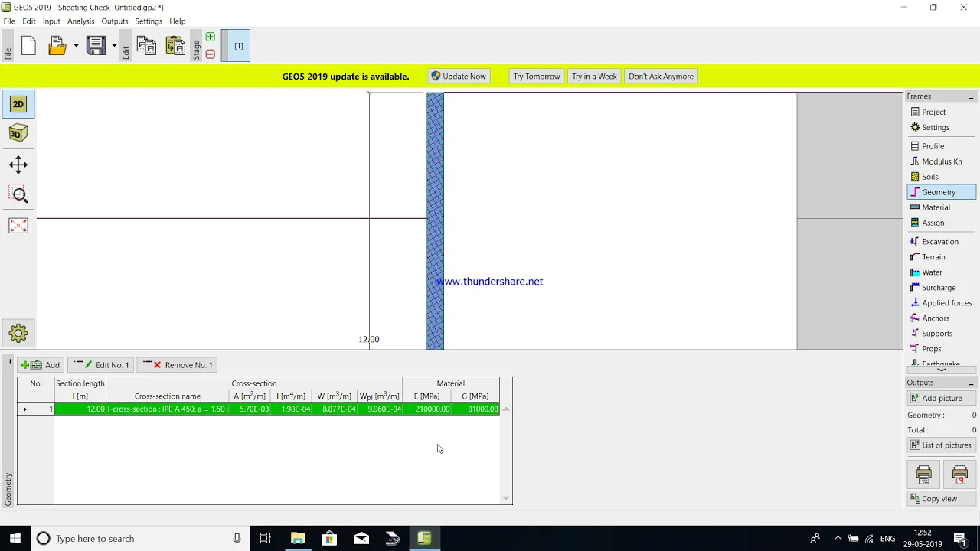Open the Anchors frame

(942, 318)
